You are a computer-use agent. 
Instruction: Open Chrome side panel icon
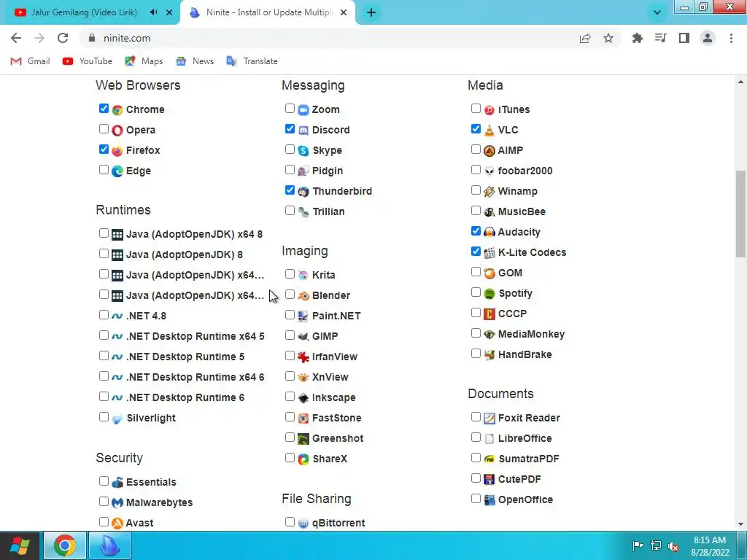click(x=684, y=38)
